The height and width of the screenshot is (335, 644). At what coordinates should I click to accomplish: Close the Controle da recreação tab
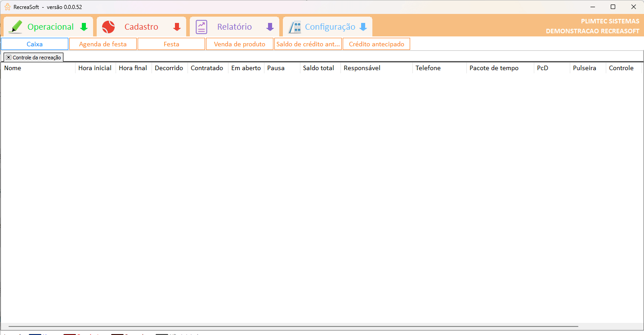click(9, 58)
